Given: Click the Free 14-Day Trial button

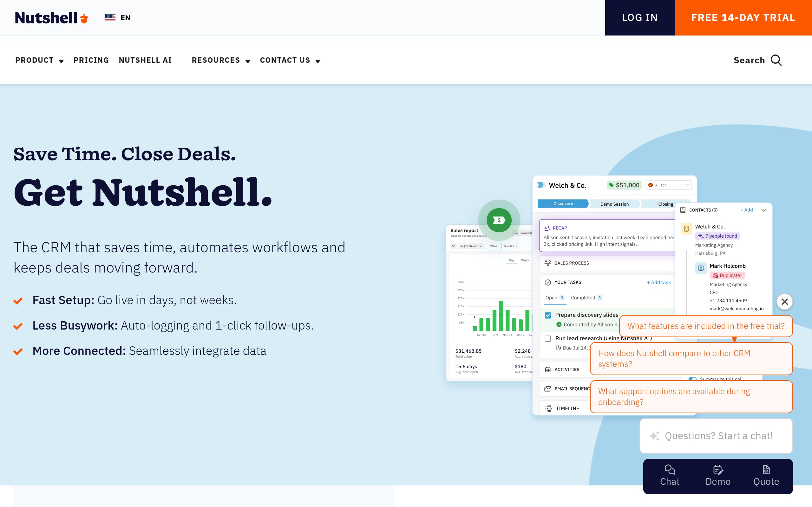Looking at the screenshot, I should click(743, 18).
